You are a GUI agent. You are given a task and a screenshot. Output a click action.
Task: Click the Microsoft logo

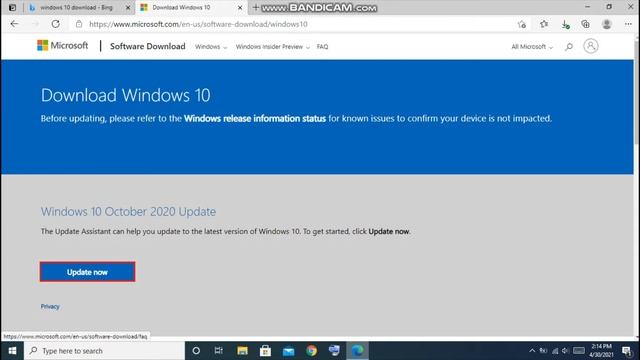pyautogui.click(x=62, y=46)
